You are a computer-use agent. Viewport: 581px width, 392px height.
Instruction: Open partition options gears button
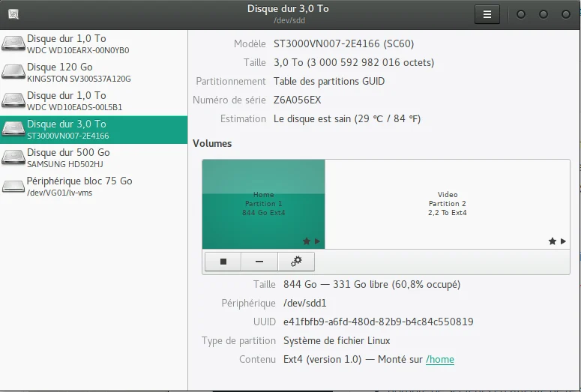(x=296, y=262)
